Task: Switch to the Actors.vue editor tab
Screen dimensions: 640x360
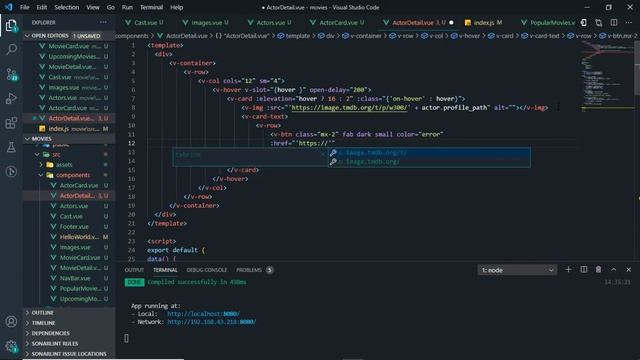Action: click(270, 22)
